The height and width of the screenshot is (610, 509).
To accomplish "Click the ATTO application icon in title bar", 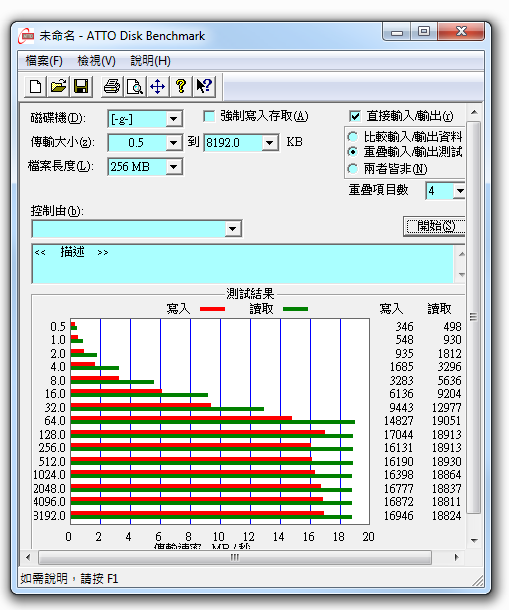I will [26, 36].
